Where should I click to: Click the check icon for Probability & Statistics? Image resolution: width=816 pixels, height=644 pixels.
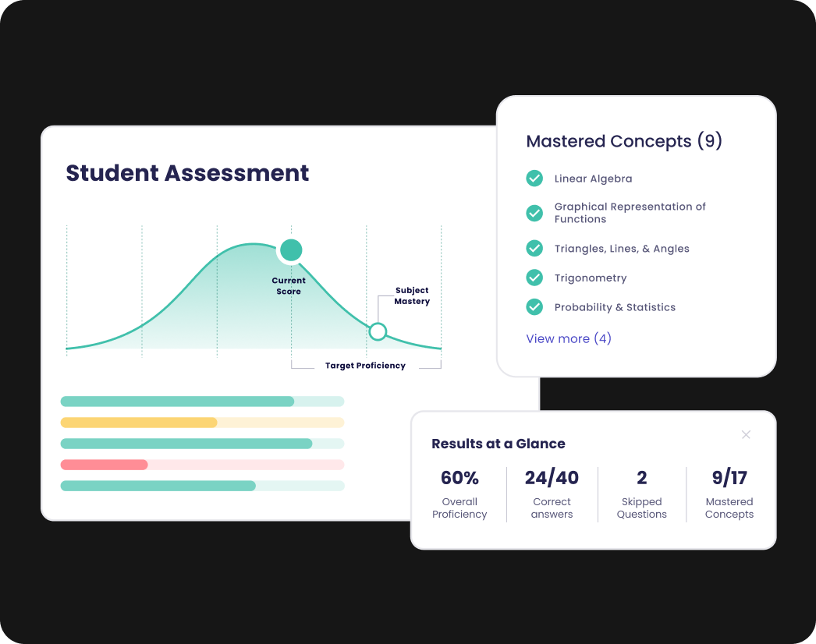click(x=534, y=307)
